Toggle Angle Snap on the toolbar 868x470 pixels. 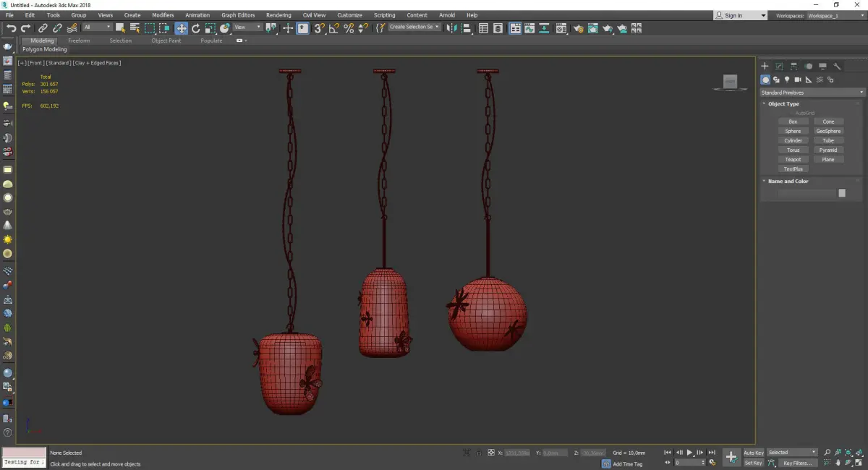coord(334,28)
